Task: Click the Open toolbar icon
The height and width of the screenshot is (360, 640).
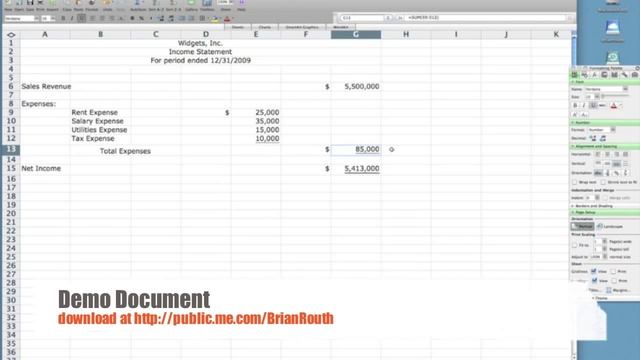Action: point(19,4)
